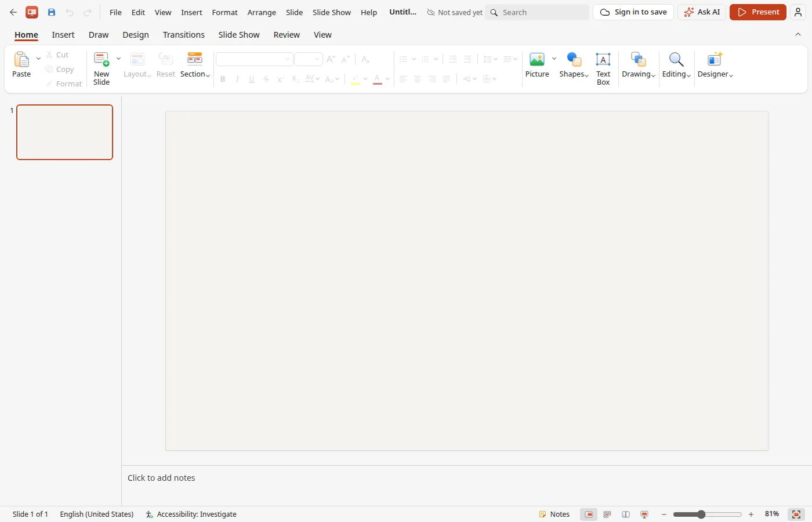Zoom in with the plus icon

[751, 514]
